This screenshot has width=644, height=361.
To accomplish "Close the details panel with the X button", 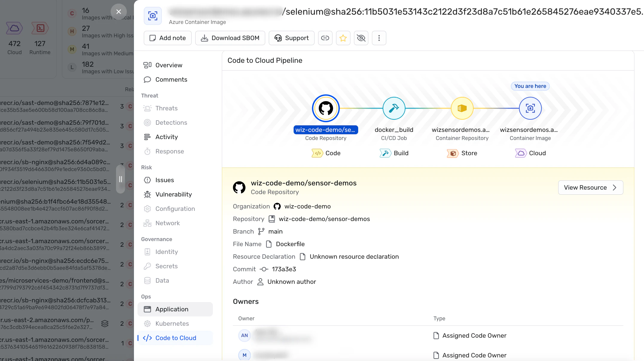I will coord(119,12).
